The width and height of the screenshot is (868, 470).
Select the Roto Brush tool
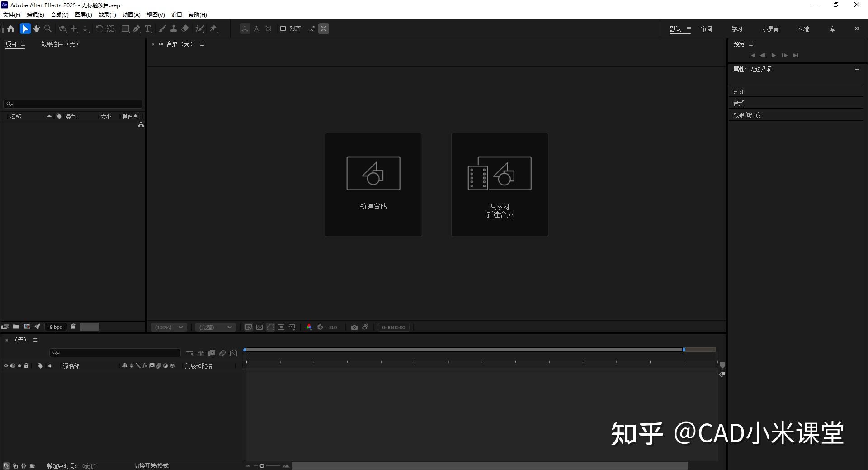pos(199,28)
